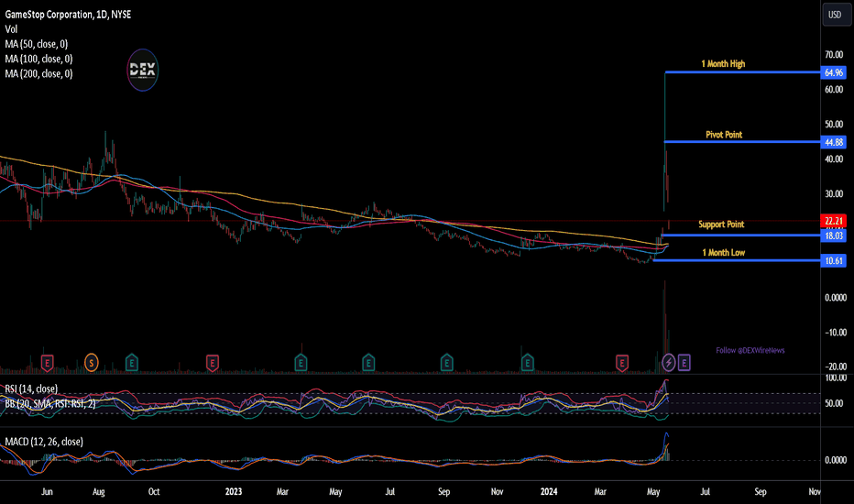The image size is (854, 504).
Task: Select the 44.88 price label
Action: pos(833,142)
